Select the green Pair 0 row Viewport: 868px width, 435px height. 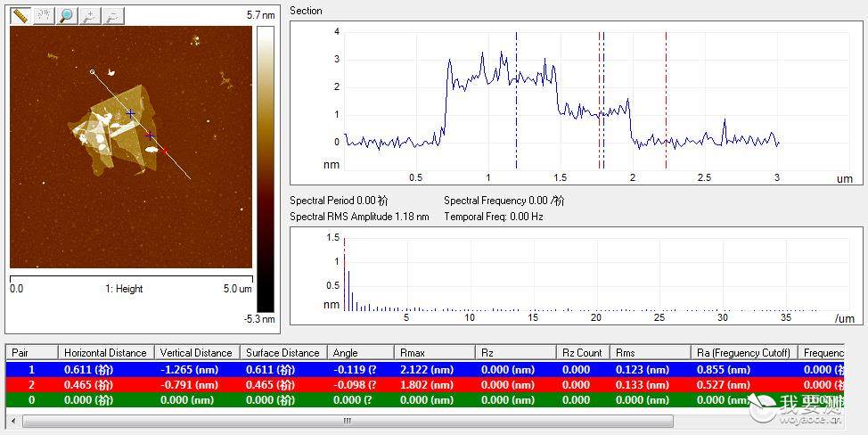point(424,399)
